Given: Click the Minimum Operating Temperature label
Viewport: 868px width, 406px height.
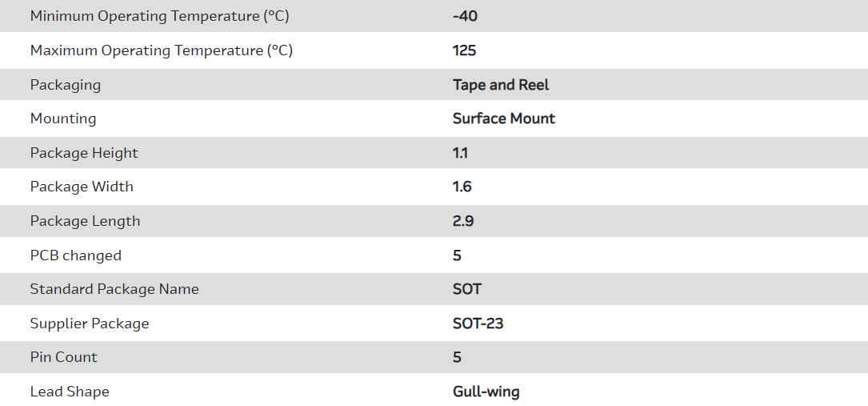Looking at the screenshot, I should pos(161,16).
